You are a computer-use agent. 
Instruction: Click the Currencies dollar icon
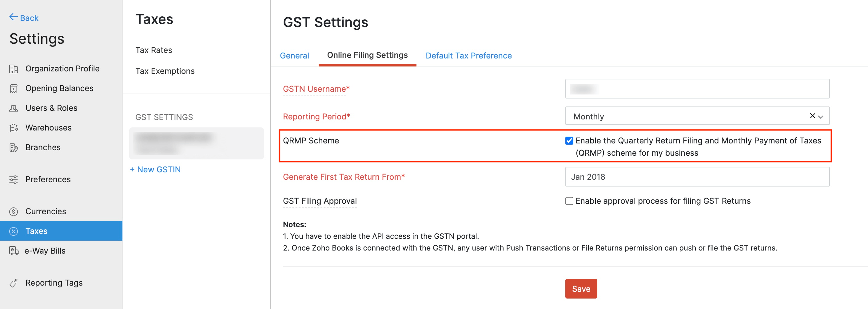(x=14, y=211)
